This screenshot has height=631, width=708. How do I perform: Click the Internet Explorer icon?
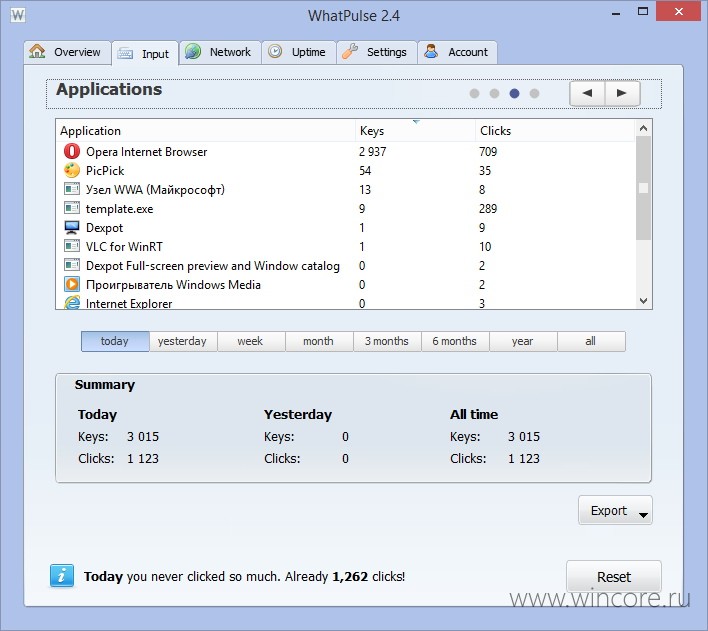(72, 303)
